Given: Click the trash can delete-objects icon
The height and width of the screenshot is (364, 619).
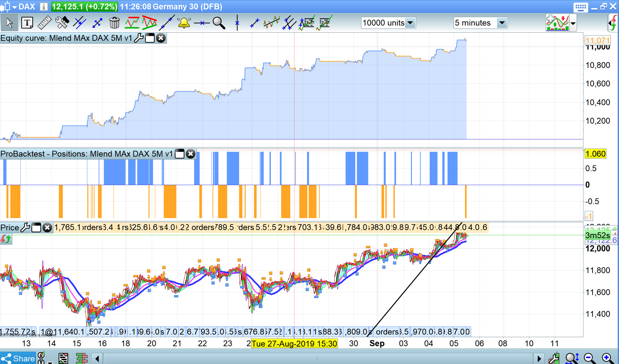Looking at the screenshot, I should pos(115,23).
